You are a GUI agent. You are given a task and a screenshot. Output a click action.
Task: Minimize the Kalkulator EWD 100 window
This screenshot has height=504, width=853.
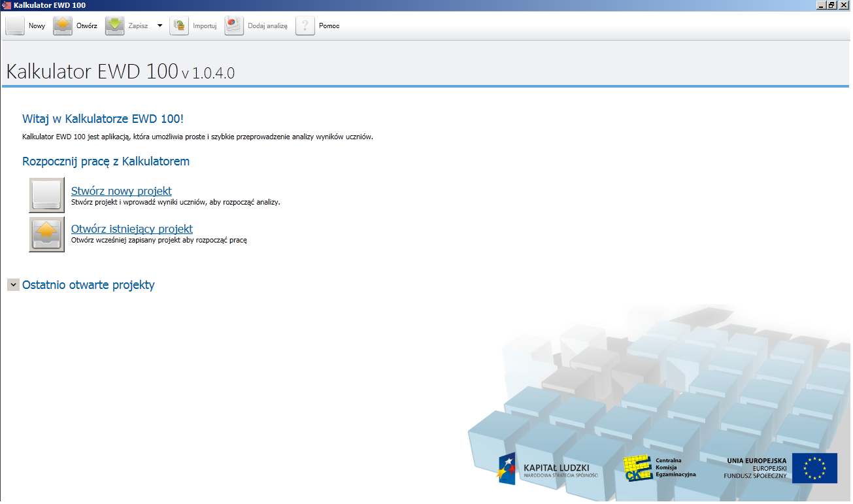(x=821, y=5)
